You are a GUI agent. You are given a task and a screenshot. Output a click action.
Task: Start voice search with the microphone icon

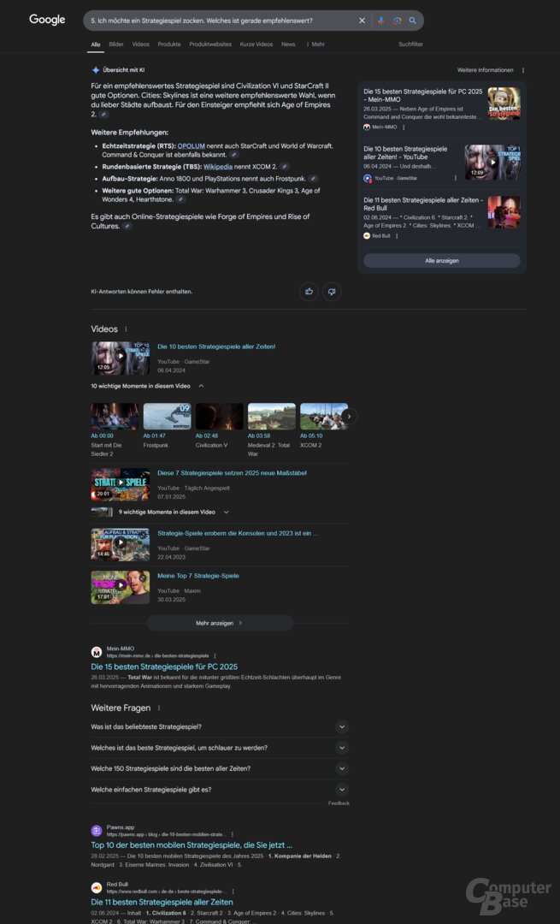tap(381, 21)
